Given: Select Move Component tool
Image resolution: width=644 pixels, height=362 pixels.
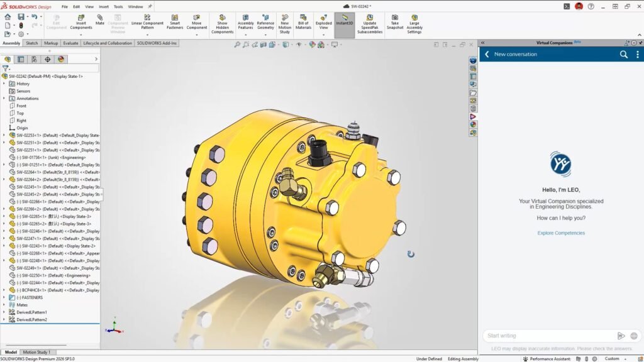Looking at the screenshot, I should point(197,22).
